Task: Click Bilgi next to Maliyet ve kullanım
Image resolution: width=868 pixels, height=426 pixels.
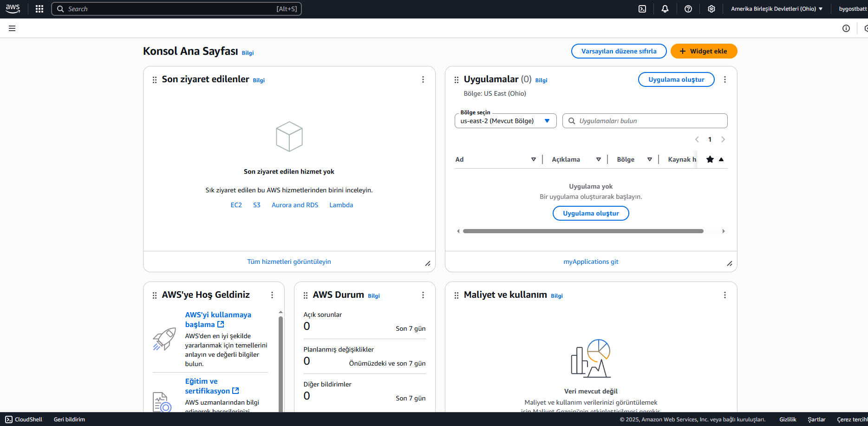Action: 557,296
